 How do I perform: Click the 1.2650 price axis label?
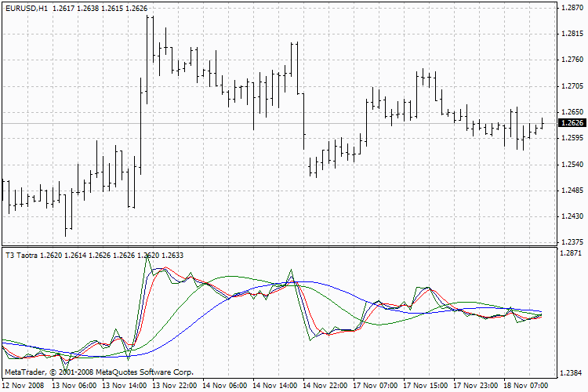pyautogui.click(x=572, y=112)
